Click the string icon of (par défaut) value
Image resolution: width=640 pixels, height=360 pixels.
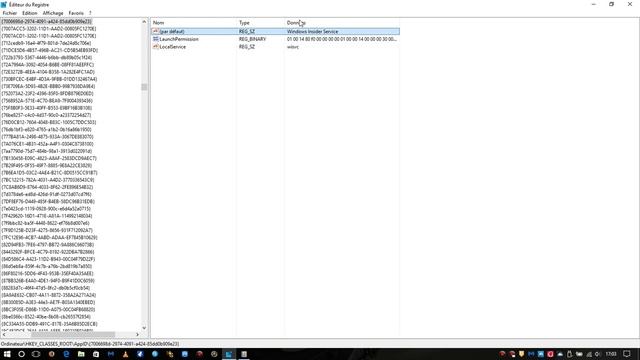coord(156,31)
